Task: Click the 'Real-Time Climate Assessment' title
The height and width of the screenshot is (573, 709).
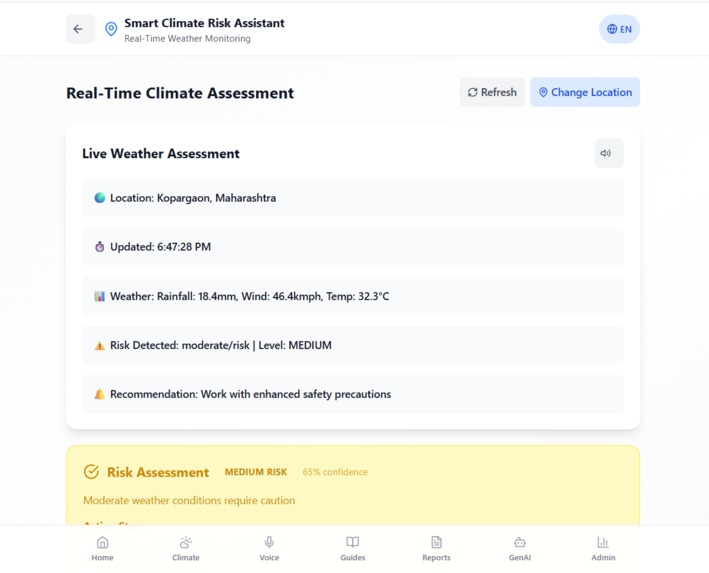Action: pyautogui.click(x=180, y=93)
